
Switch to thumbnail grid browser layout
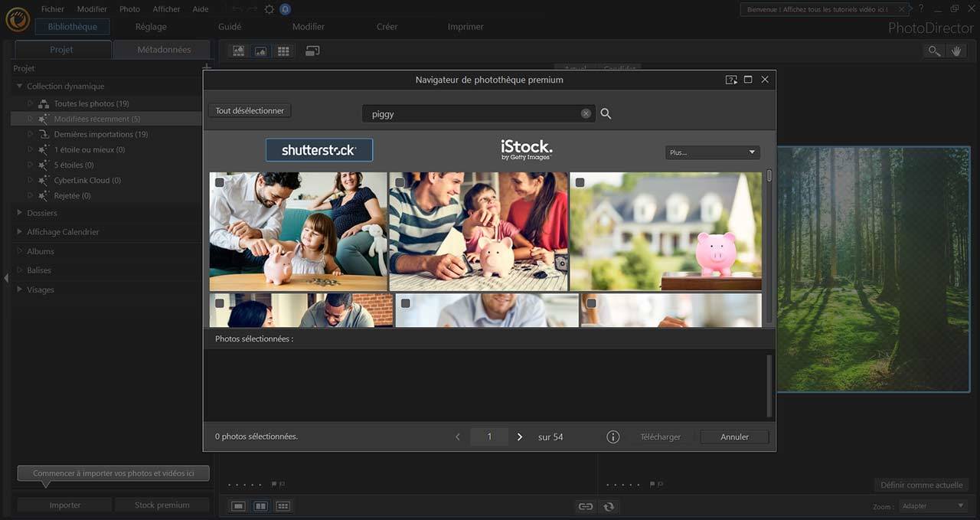(x=283, y=51)
